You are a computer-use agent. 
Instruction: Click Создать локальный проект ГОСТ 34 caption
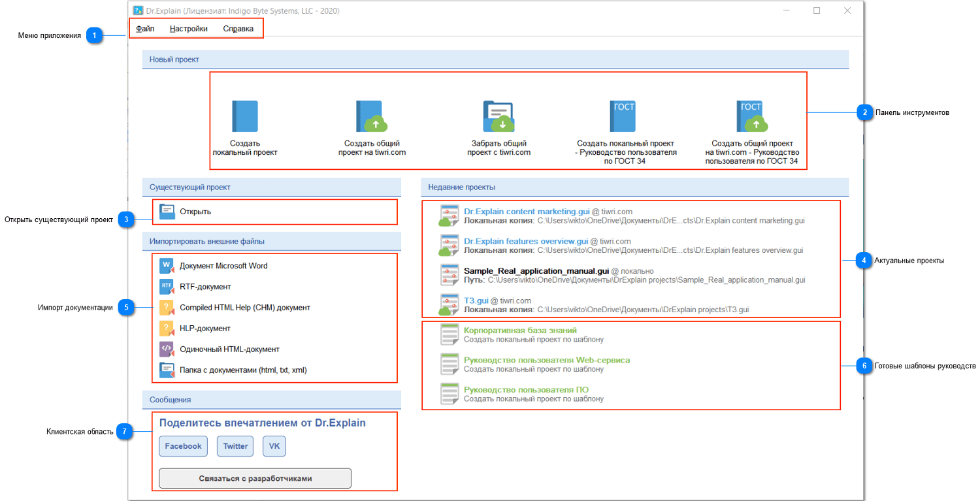625,152
